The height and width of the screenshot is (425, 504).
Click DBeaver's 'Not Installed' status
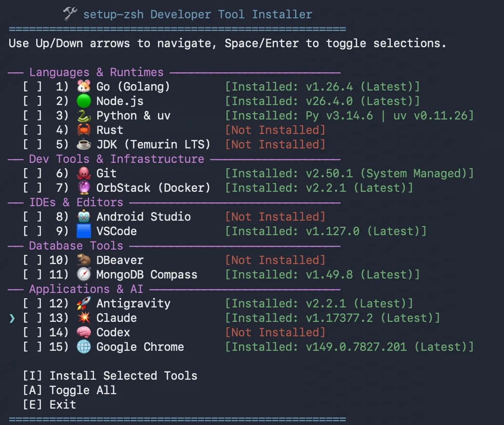tap(276, 260)
